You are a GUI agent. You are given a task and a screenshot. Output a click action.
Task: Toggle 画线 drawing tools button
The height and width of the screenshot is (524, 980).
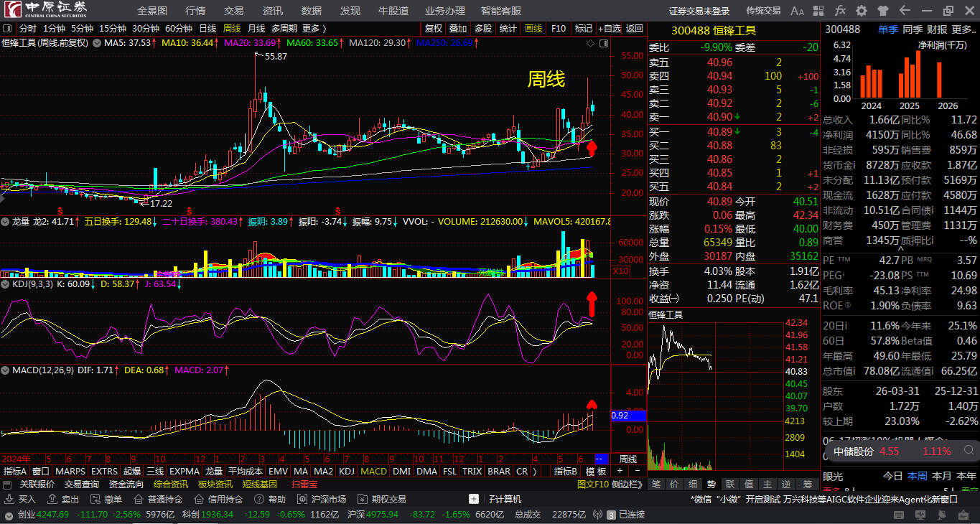pyautogui.click(x=533, y=29)
